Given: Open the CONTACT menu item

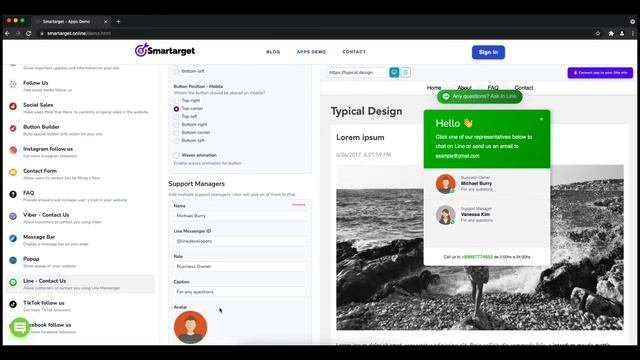Looking at the screenshot, I should (x=354, y=52).
